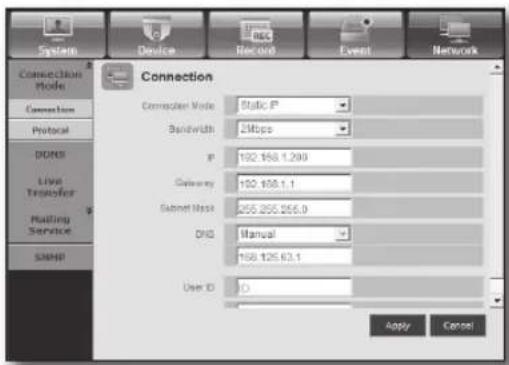Click the Subnet Mask field
Image resolution: width=509 pixels, height=365 pixels.
(x=294, y=209)
